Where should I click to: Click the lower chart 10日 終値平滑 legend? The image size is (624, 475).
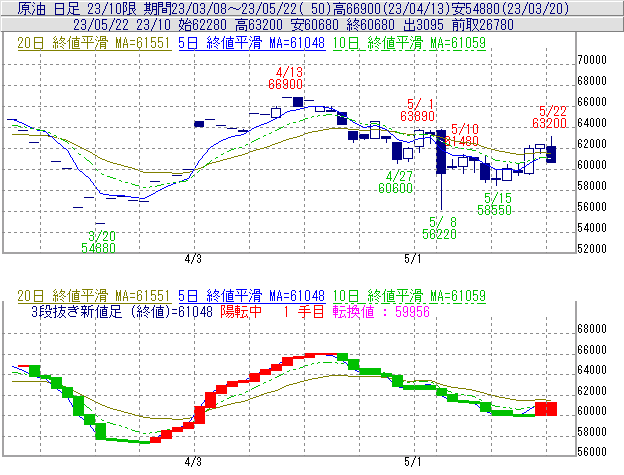409,296
